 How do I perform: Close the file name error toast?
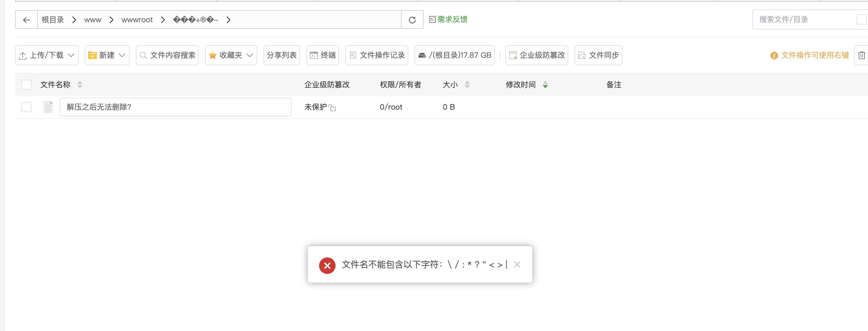(x=517, y=265)
